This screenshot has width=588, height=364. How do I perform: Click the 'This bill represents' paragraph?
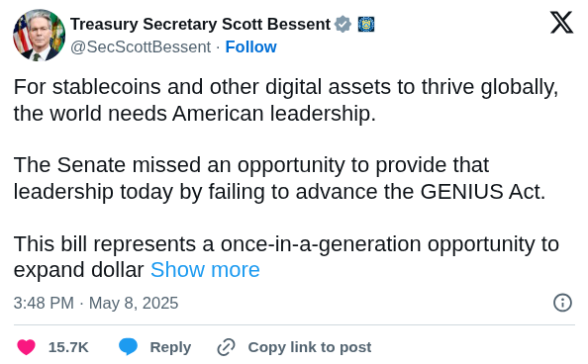coord(286,257)
